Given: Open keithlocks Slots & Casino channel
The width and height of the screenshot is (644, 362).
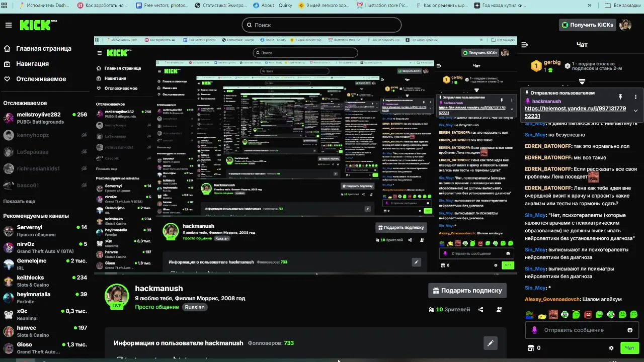Looking at the screenshot, I should [x=45, y=281].
